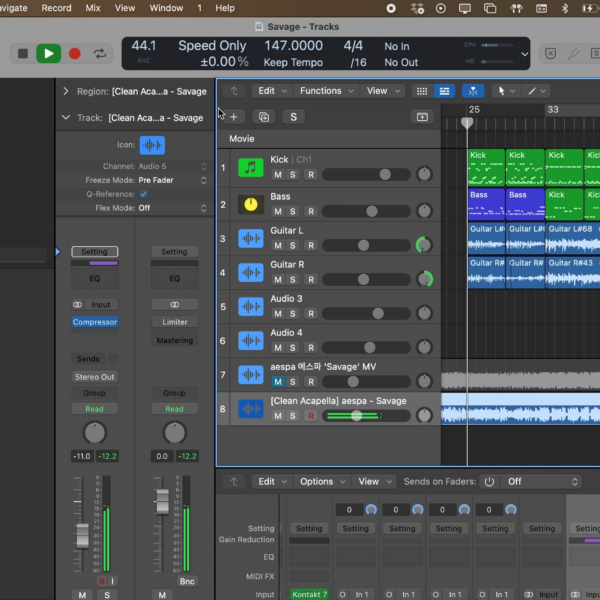This screenshot has height=600, width=600.
Task: Open the Window menu in menu bar
Action: coord(166,8)
